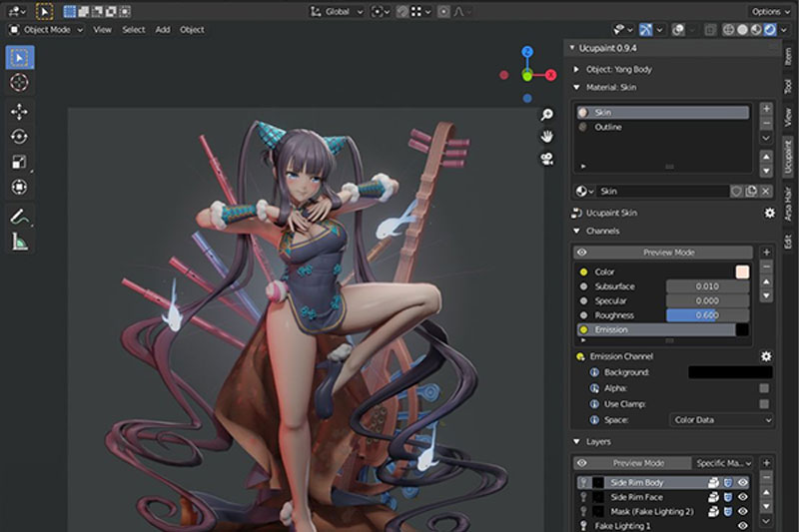
Task: Unlink the Skin material with X
Action: 765,191
